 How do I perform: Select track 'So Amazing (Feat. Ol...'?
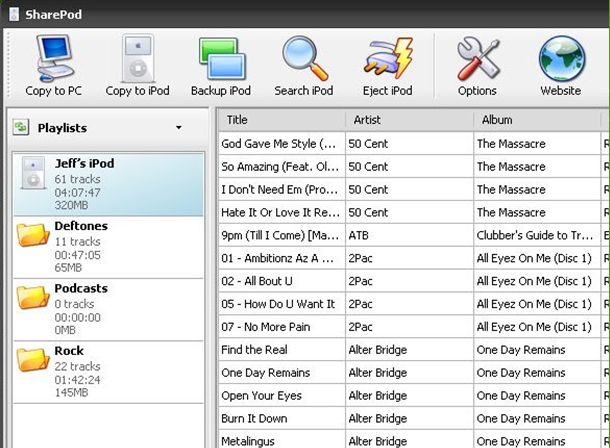[x=282, y=167]
